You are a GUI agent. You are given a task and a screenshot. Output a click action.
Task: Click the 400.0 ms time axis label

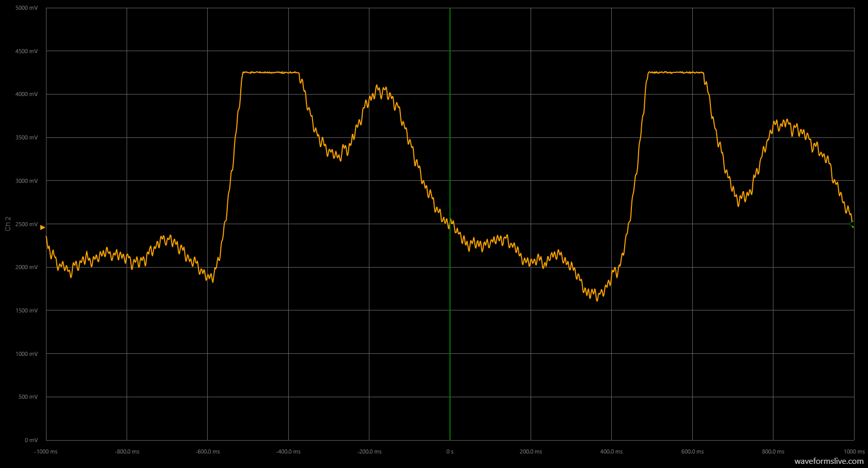pos(611,451)
